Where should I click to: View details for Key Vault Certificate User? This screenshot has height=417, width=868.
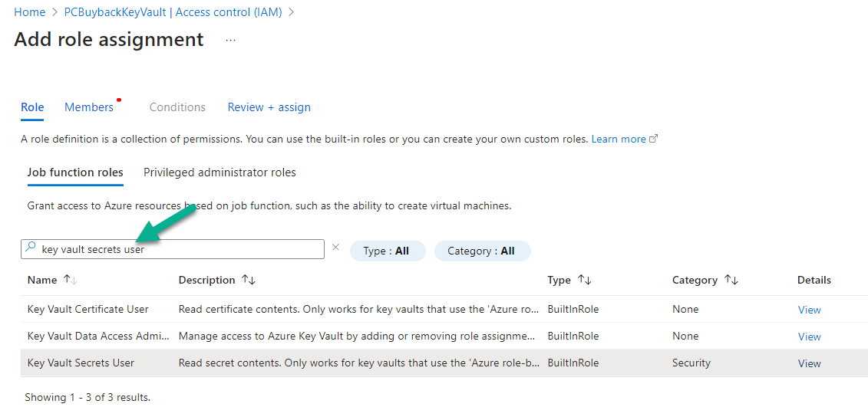click(810, 310)
